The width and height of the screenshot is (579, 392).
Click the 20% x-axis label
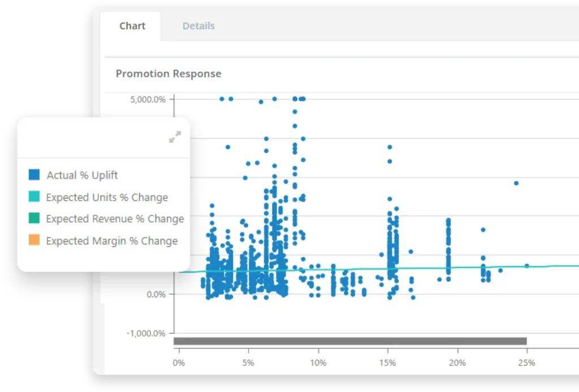(457, 363)
